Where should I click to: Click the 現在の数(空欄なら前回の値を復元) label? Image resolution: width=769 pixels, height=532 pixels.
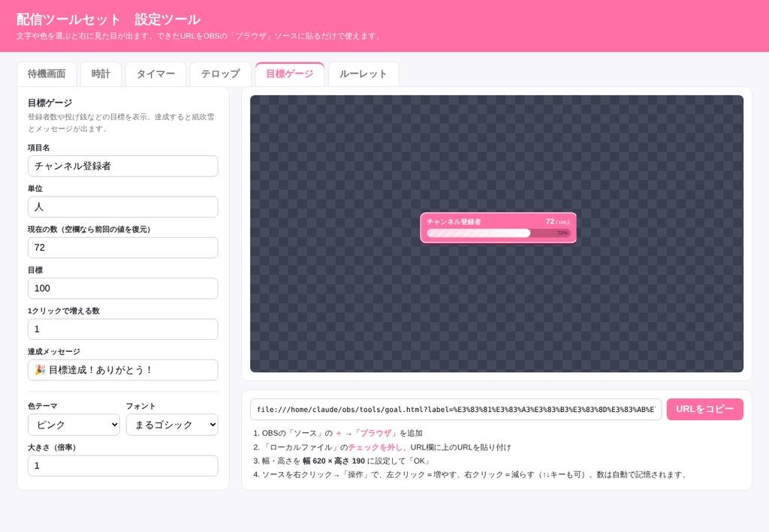coord(89,230)
